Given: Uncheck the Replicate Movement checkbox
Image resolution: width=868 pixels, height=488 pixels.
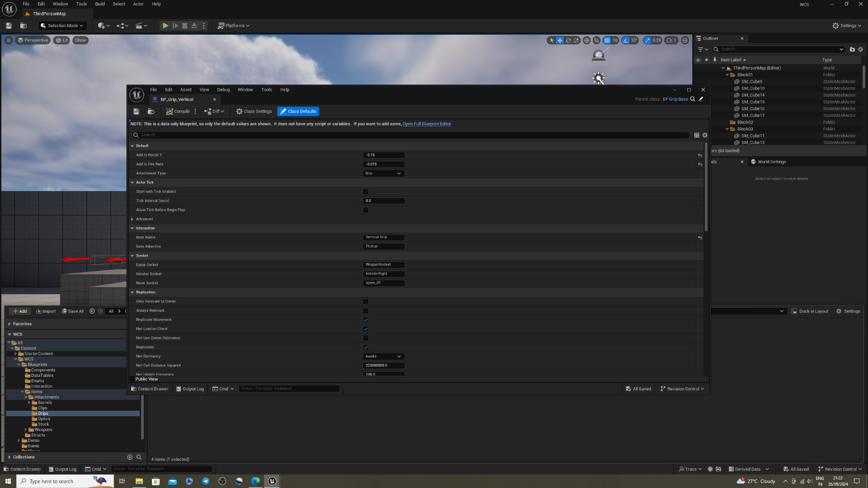Looking at the screenshot, I should (366, 320).
